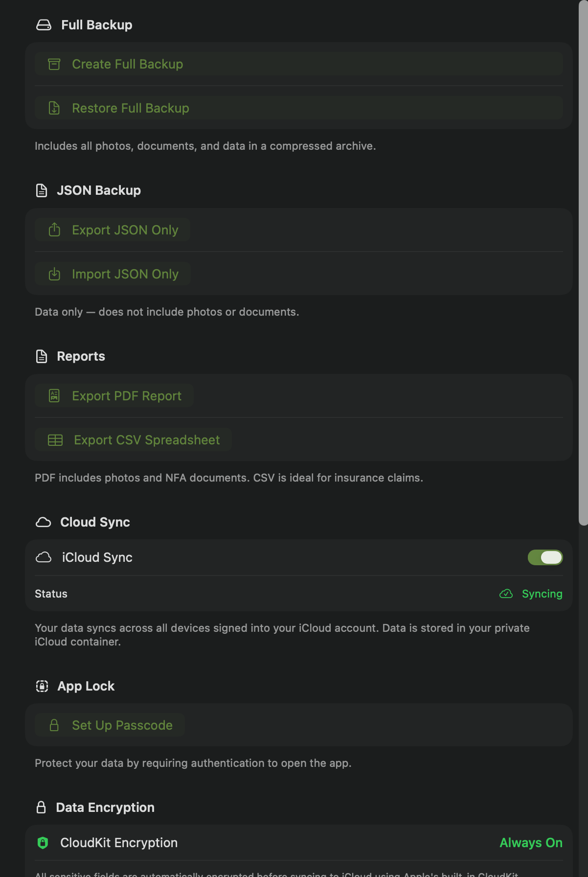Click the photo icon on Export PDF Report
Screen dimensions: 588x877
(54, 395)
